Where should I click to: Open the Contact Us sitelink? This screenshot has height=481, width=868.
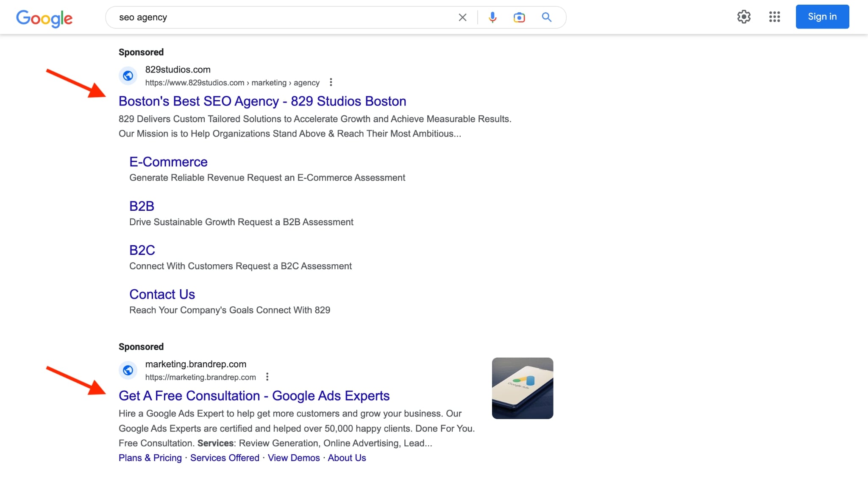(x=162, y=294)
